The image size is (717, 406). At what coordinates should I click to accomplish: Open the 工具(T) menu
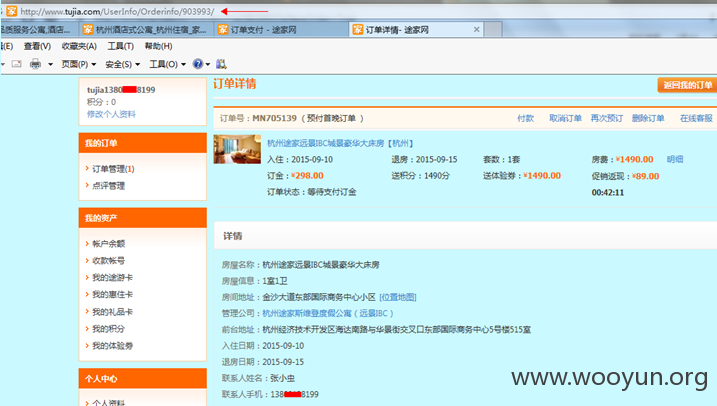[121, 46]
